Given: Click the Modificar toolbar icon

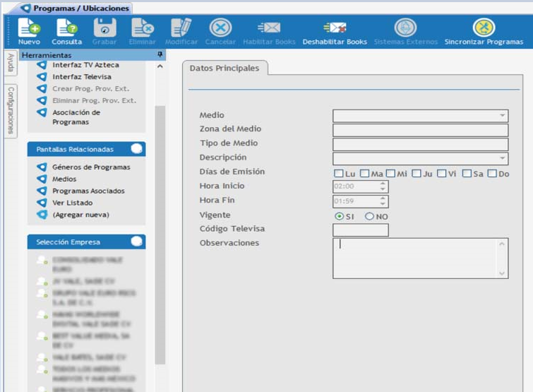Looking at the screenshot, I should [x=181, y=28].
